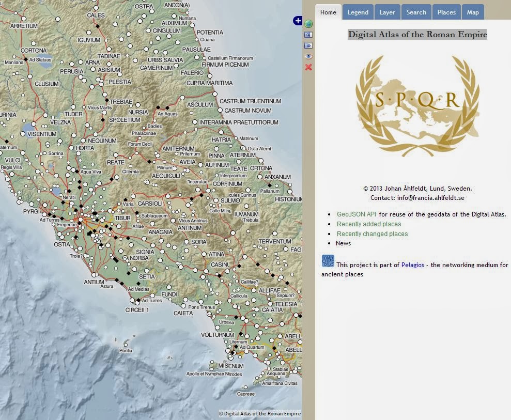Open the blue plus layer switcher button
This screenshot has height=420, width=511.
[298, 21]
